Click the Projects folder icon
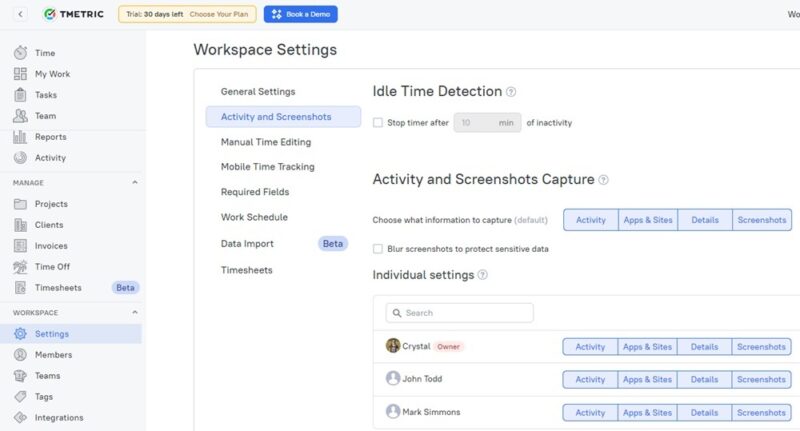The image size is (800, 431). pos(20,204)
